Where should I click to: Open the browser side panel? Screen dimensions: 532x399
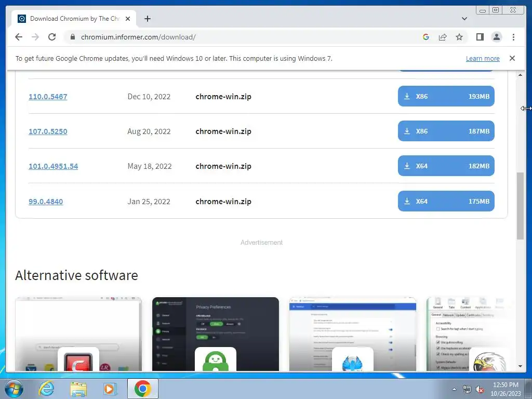tap(480, 37)
